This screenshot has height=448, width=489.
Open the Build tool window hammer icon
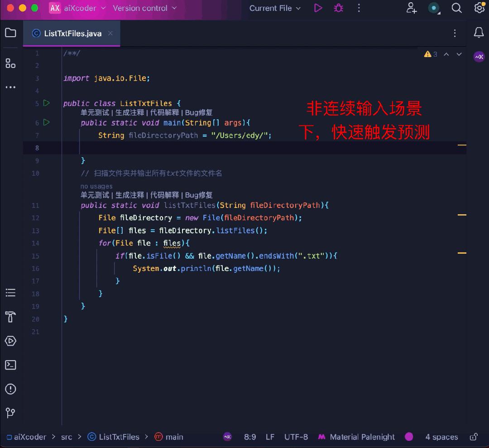tap(10, 317)
